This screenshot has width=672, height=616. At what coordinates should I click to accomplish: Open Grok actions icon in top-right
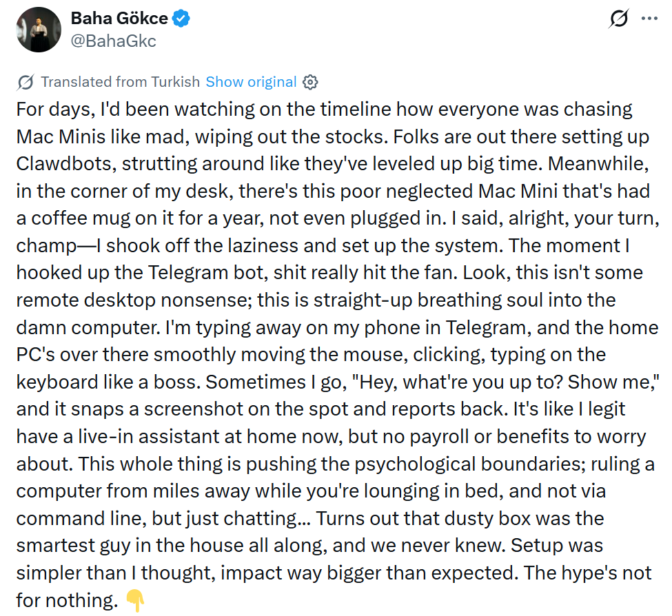[618, 19]
